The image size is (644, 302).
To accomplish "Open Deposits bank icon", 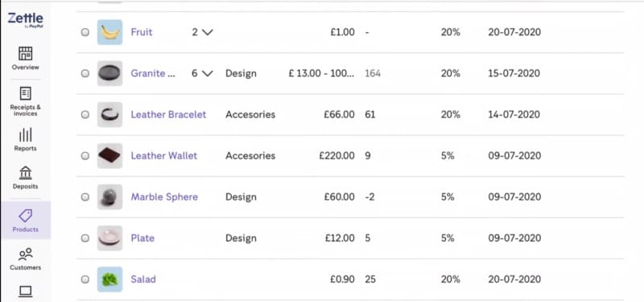I will 25,172.
